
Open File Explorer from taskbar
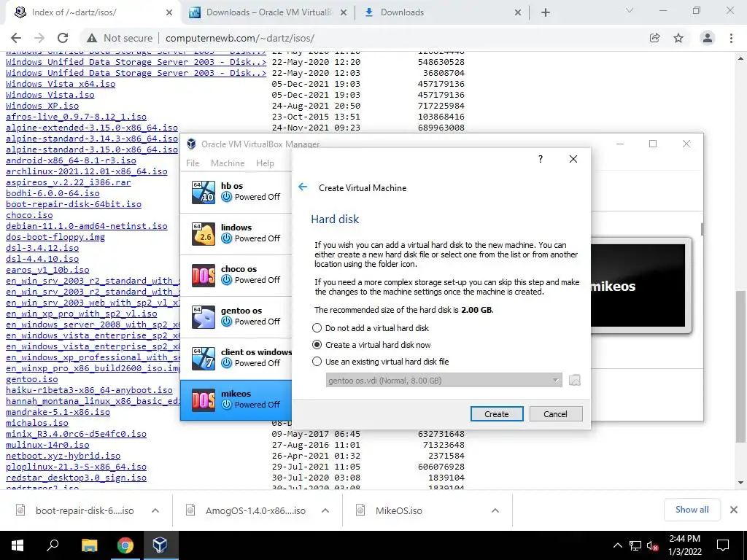coord(89,545)
